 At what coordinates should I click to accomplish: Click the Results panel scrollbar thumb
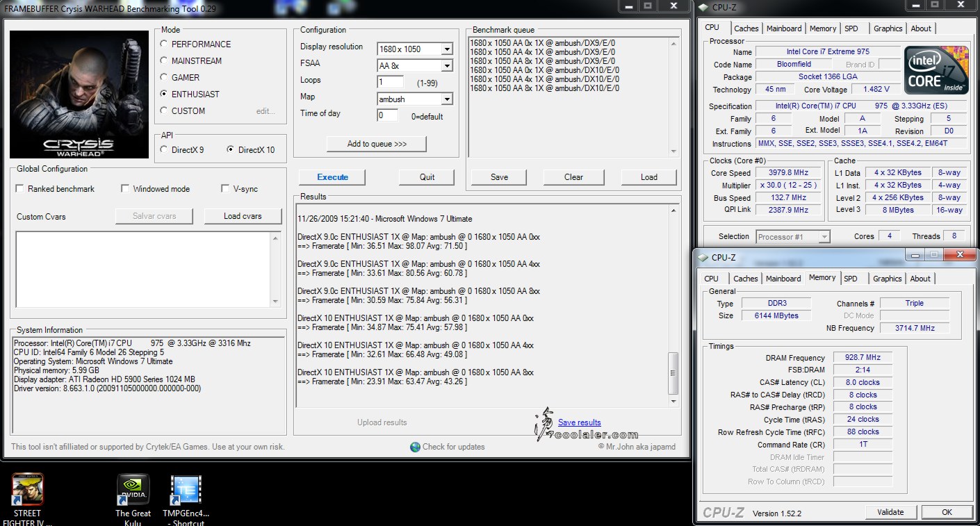click(673, 374)
